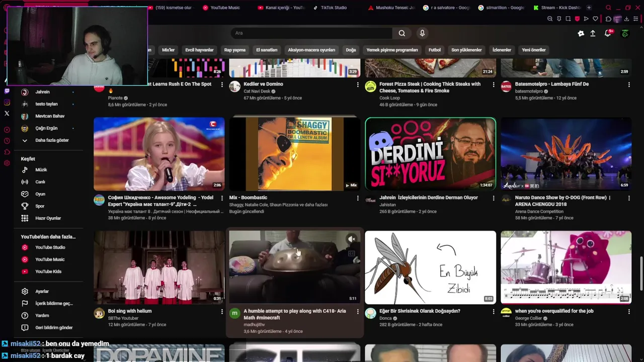Viewport: 644px width, 362px height.
Task: Open the browser easy-setup menu lines icon
Action: [x=636, y=19]
